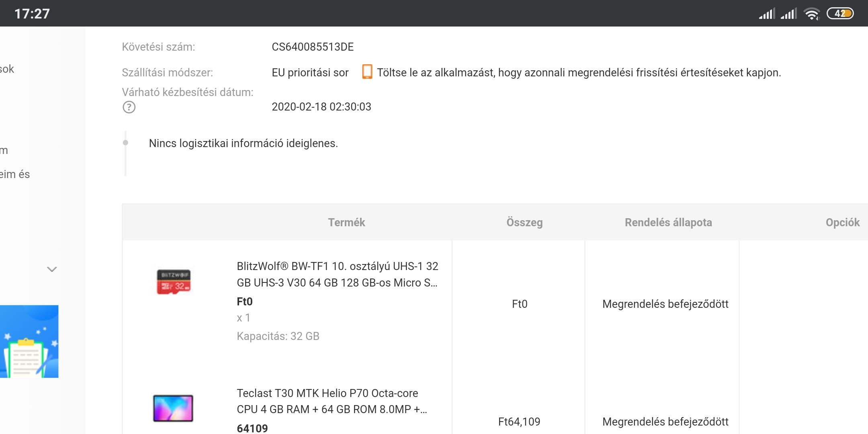
Task: Click the help question mark icon
Action: pos(129,107)
